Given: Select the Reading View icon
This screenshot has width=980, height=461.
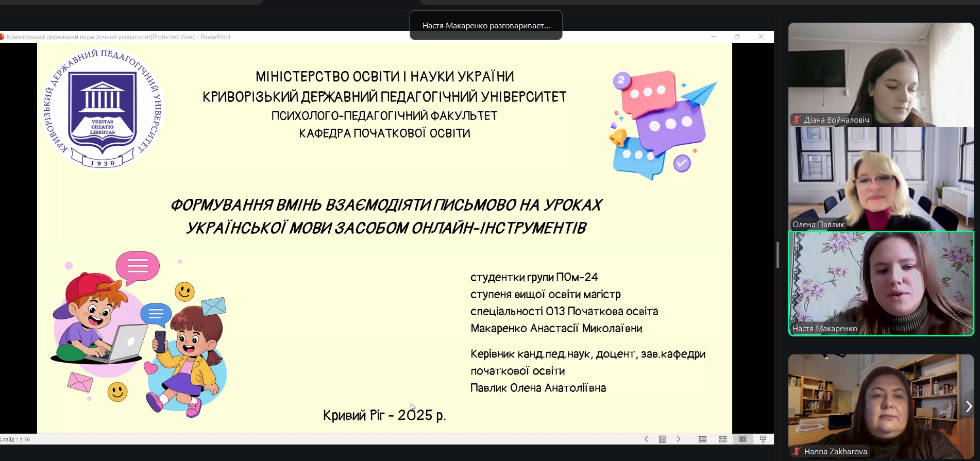Looking at the screenshot, I should pos(742,439).
